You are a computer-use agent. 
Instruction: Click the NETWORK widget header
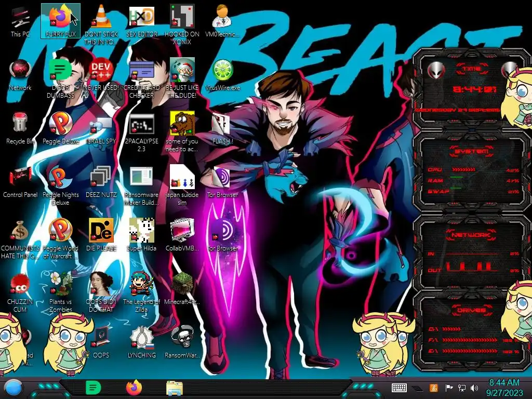pyautogui.click(x=471, y=234)
